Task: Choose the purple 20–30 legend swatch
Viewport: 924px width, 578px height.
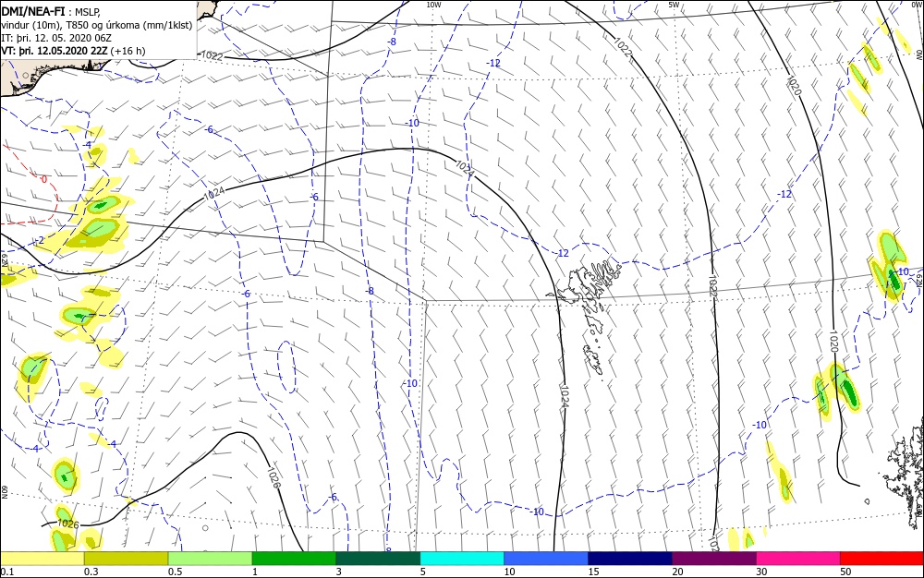Action: coord(714,559)
